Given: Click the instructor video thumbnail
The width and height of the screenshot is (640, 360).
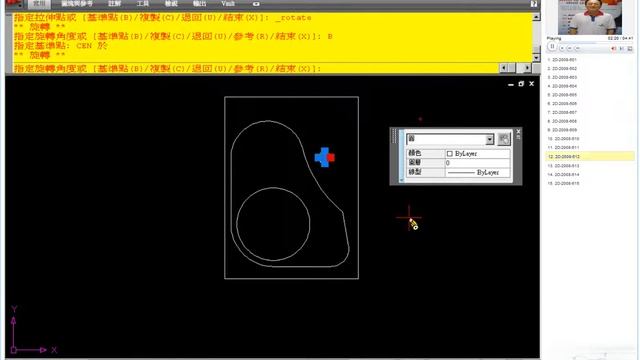Looking at the screenshot, I should (590, 17).
